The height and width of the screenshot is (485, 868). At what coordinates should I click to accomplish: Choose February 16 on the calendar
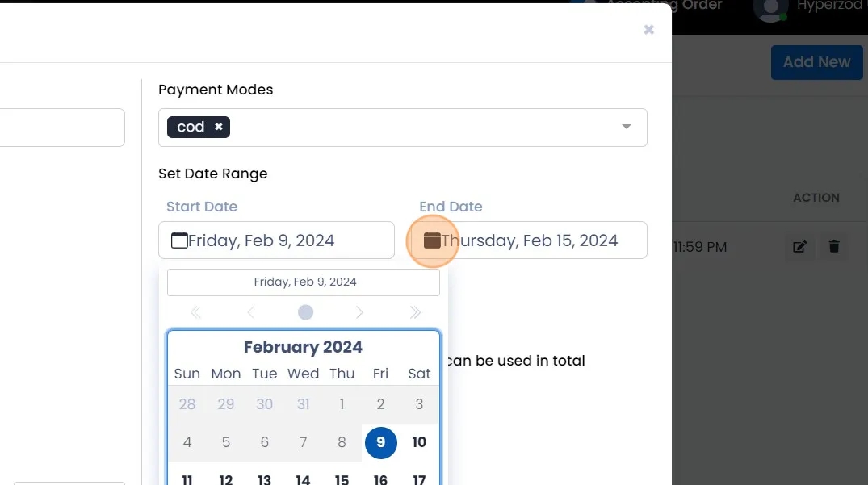click(x=380, y=479)
